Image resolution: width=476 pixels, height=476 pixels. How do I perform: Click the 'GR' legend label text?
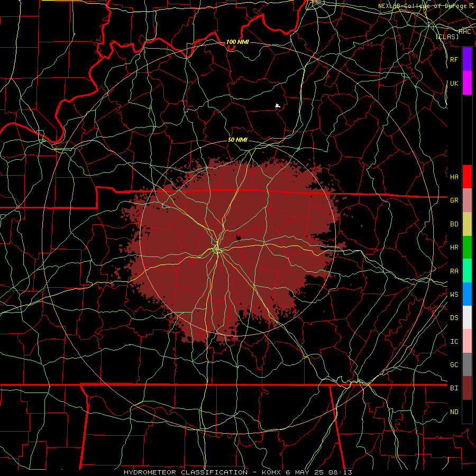pyautogui.click(x=454, y=200)
